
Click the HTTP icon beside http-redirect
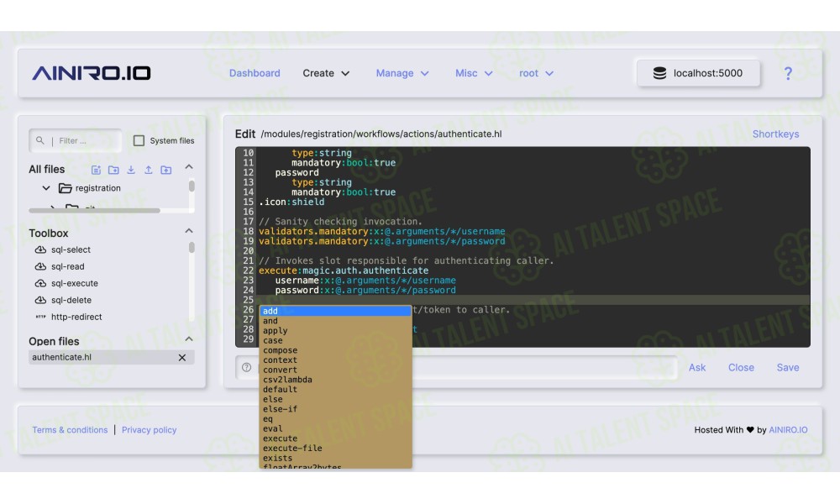(40, 317)
